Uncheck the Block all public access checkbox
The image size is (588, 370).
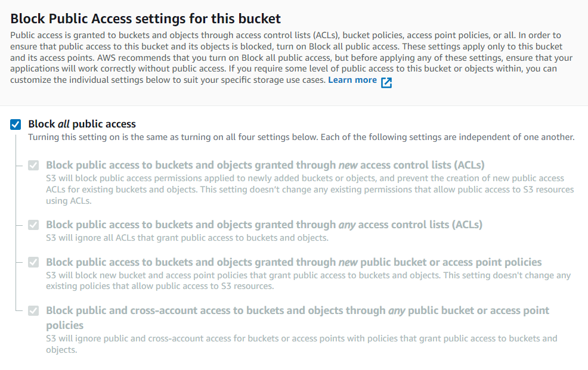[16, 125]
